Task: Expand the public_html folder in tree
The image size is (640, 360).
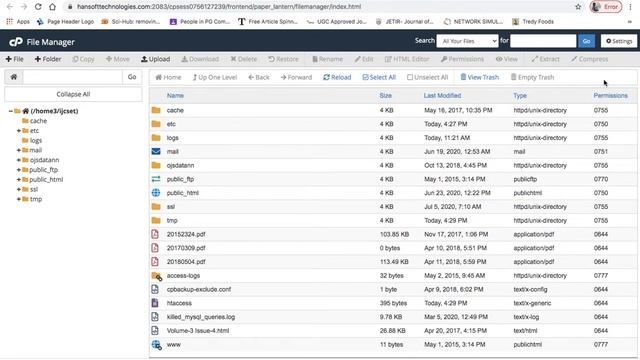Action: pos(19,180)
